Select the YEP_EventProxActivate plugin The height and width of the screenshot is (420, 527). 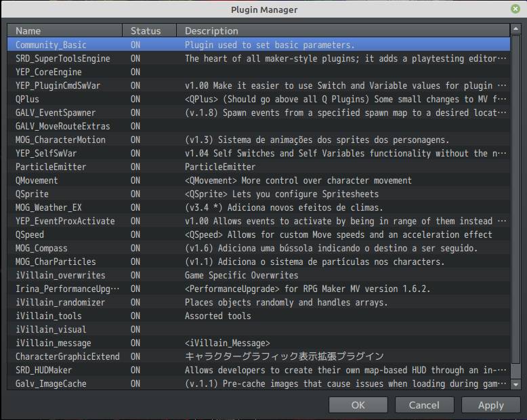pyautogui.click(x=259, y=221)
